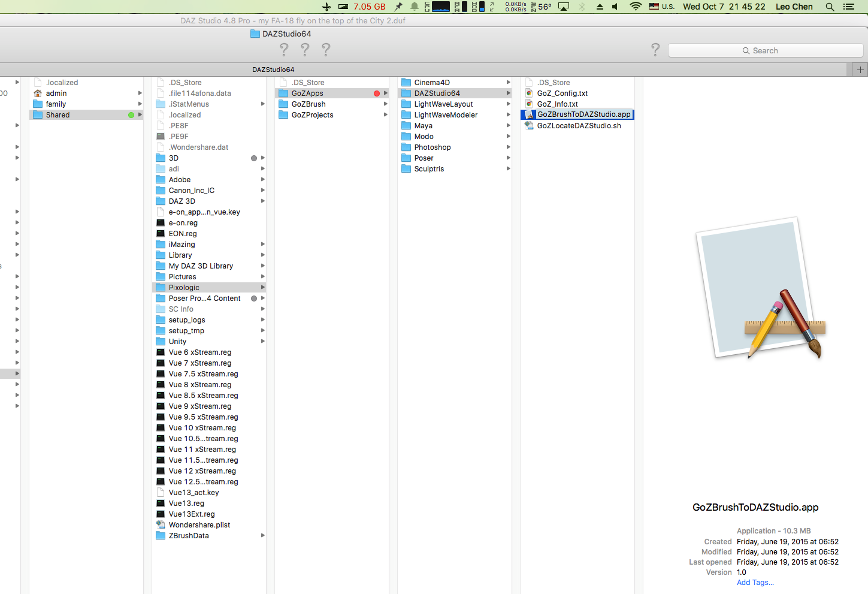Select the e-on.reg file row

point(209,222)
